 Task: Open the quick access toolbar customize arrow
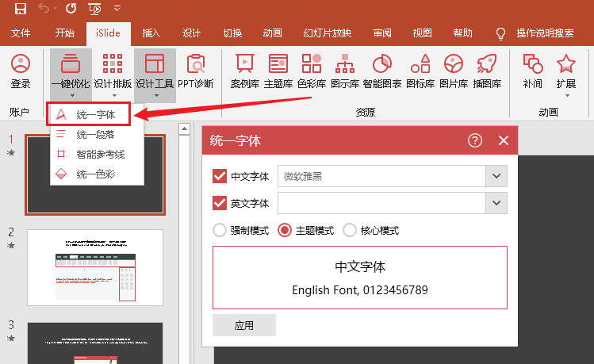117,8
